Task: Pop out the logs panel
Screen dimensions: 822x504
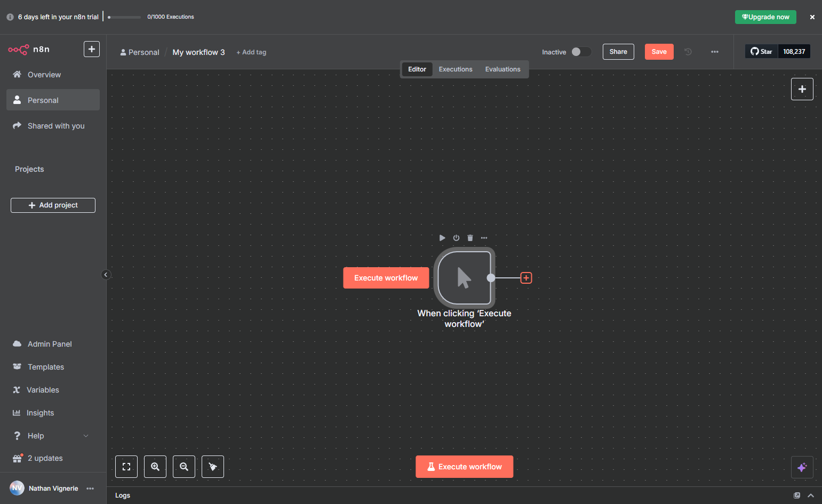Action: (x=797, y=495)
